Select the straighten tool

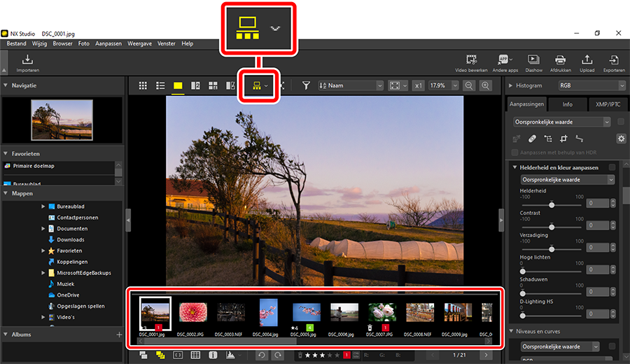click(x=580, y=139)
